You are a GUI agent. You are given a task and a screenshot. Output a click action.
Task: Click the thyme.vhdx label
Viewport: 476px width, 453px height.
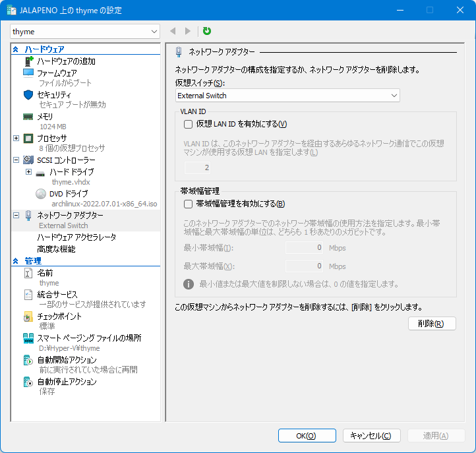(x=71, y=182)
